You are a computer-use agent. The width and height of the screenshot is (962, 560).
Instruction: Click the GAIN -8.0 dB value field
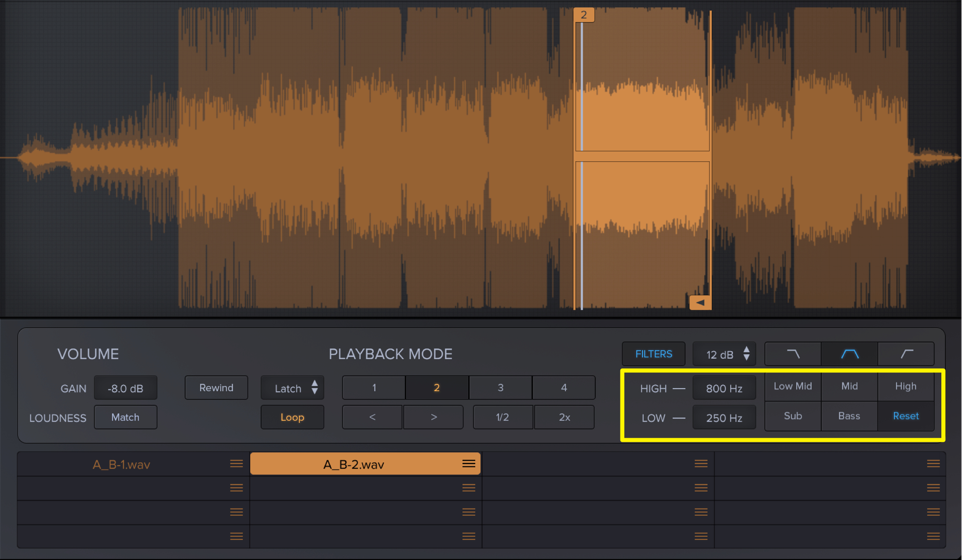click(125, 389)
